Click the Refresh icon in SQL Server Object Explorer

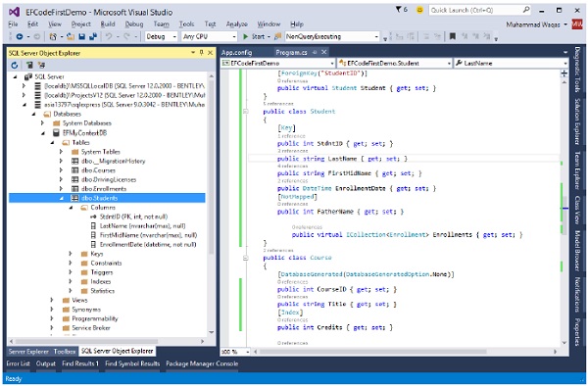pyautogui.click(x=15, y=66)
